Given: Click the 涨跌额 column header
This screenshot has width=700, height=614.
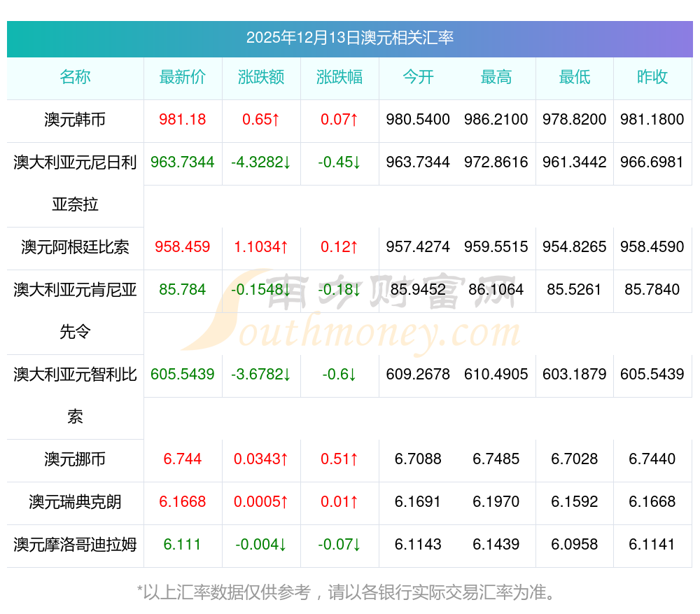Looking at the screenshot, I should click(x=261, y=78).
